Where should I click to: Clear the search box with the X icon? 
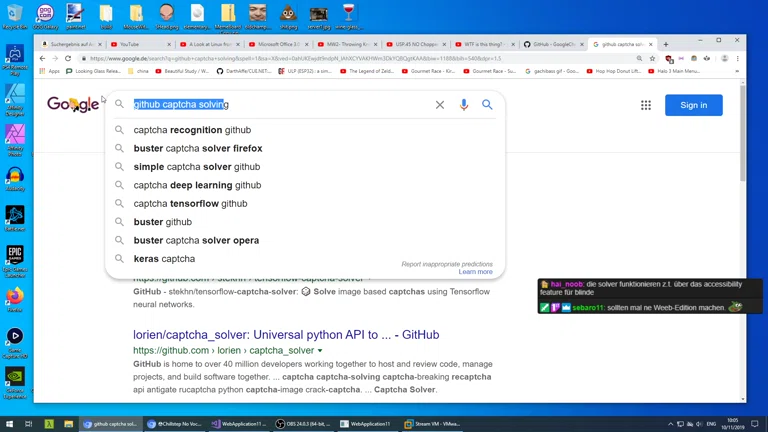pos(440,105)
